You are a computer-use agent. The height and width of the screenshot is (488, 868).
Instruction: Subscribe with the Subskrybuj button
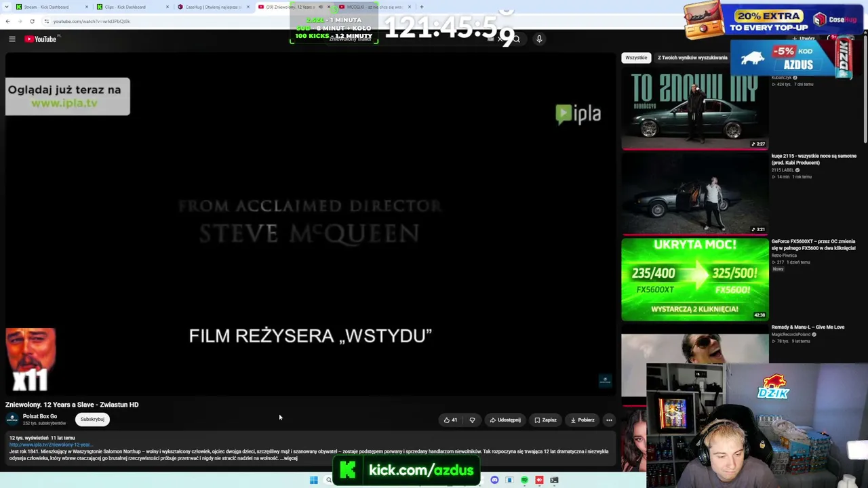tap(92, 420)
